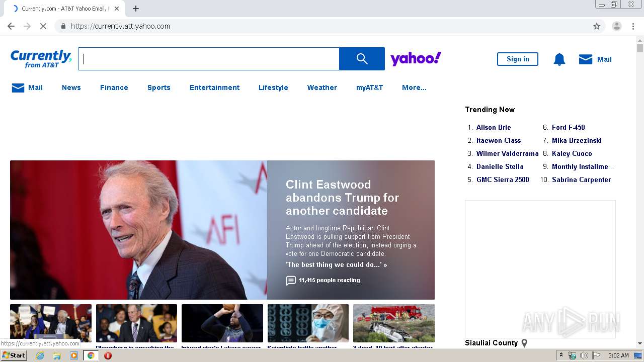This screenshot has width=644, height=362.
Task: Click scrollbar down arrow
Action: click(x=640, y=343)
